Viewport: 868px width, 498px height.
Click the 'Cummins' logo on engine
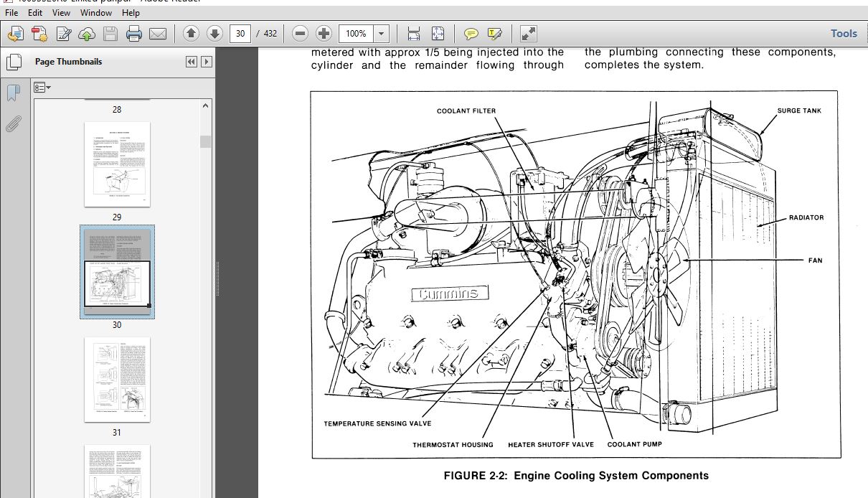[x=450, y=293]
